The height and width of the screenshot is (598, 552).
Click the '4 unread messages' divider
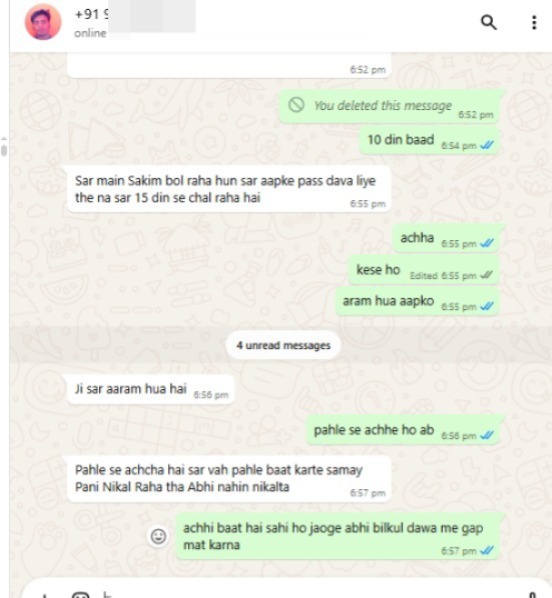(x=283, y=345)
